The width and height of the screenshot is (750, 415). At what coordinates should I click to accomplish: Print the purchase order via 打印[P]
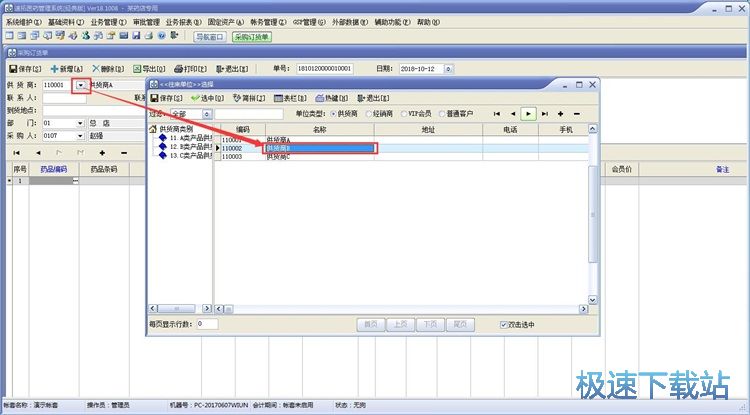point(190,69)
